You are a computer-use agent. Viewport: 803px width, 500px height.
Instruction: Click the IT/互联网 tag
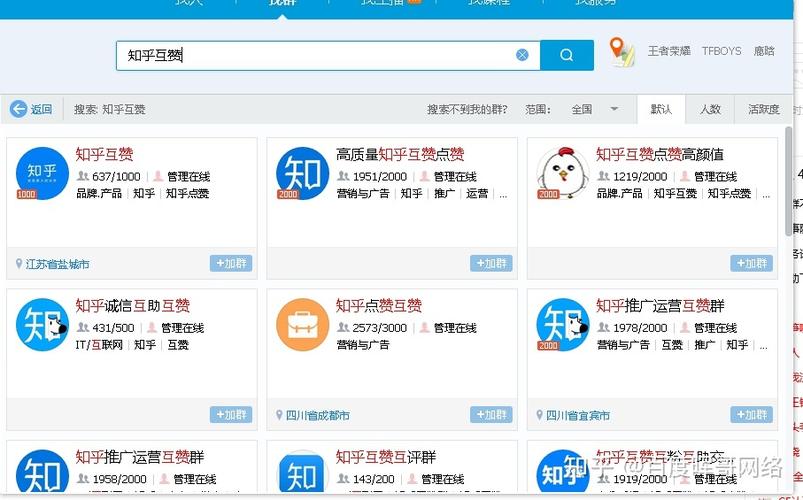tap(99, 345)
